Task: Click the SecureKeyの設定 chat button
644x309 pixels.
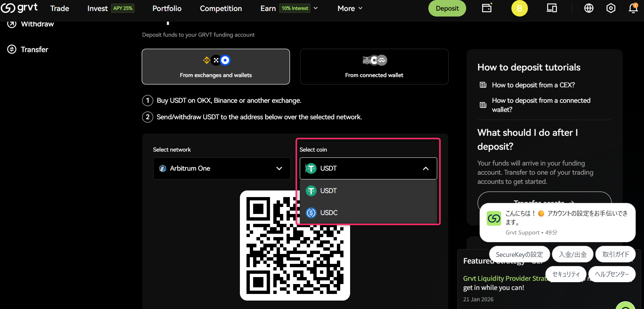Action: click(519, 254)
